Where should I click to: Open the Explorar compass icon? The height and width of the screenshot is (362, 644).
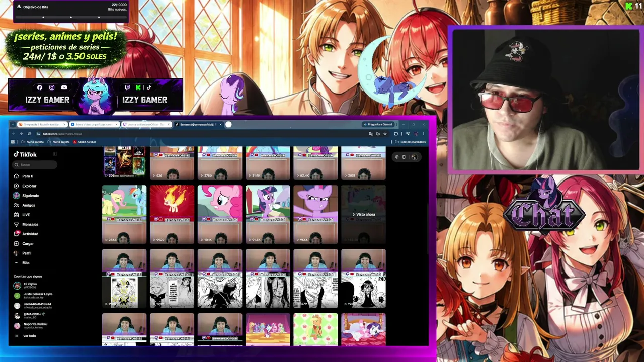[17, 186]
